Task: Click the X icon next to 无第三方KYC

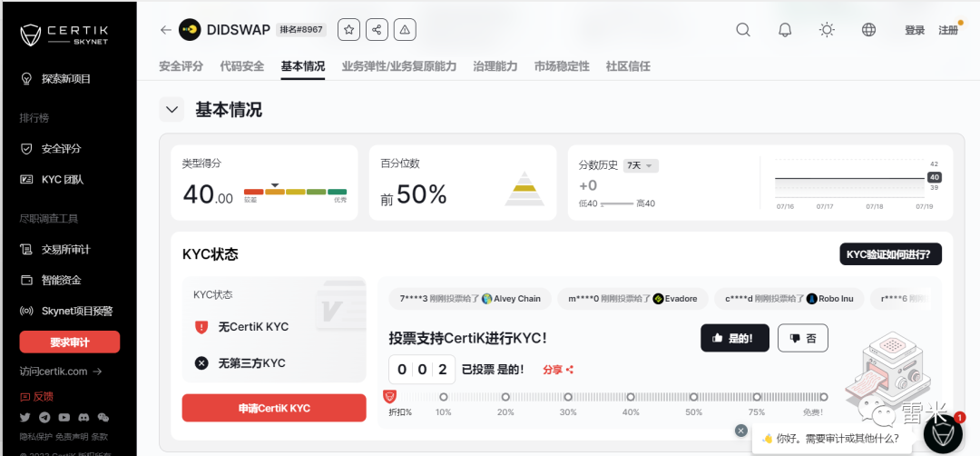Action: coord(201,362)
